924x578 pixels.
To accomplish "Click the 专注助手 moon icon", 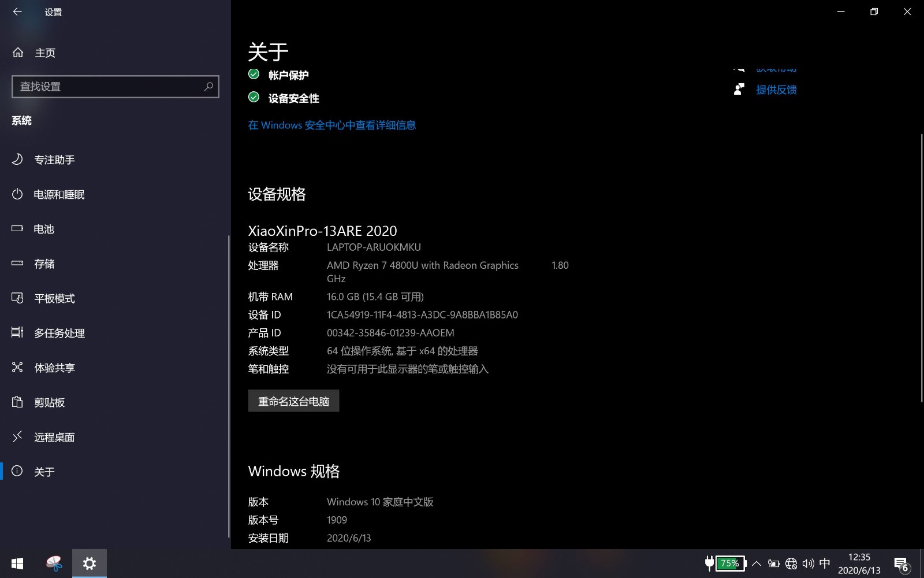I will (x=17, y=159).
